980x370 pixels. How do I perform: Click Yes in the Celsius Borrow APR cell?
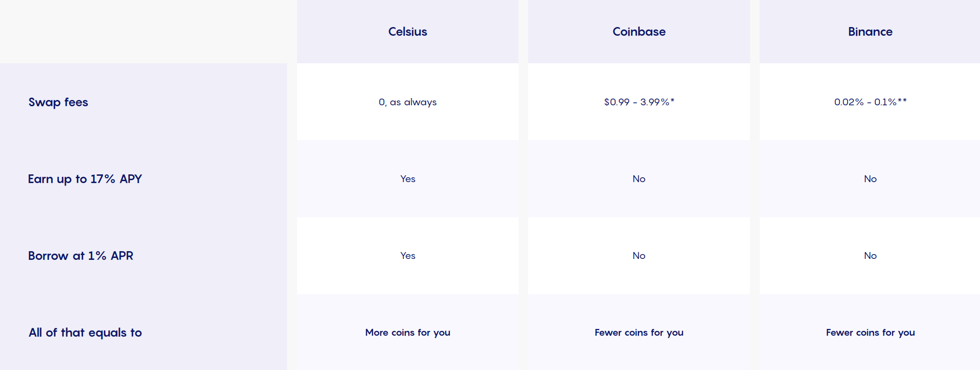407,256
